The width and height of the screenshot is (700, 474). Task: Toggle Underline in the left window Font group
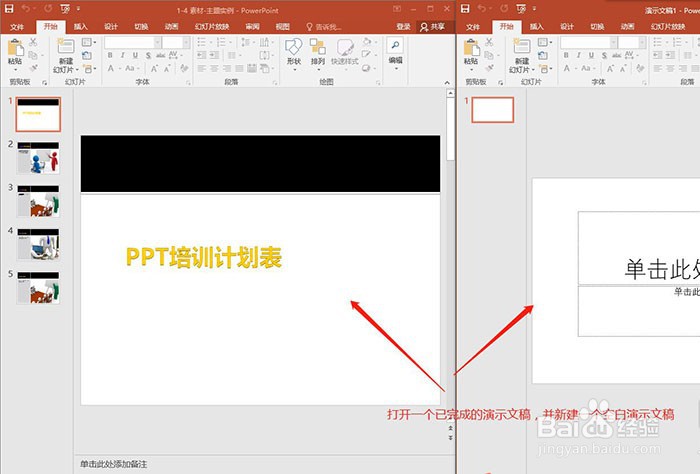click(x=135, y=55)
